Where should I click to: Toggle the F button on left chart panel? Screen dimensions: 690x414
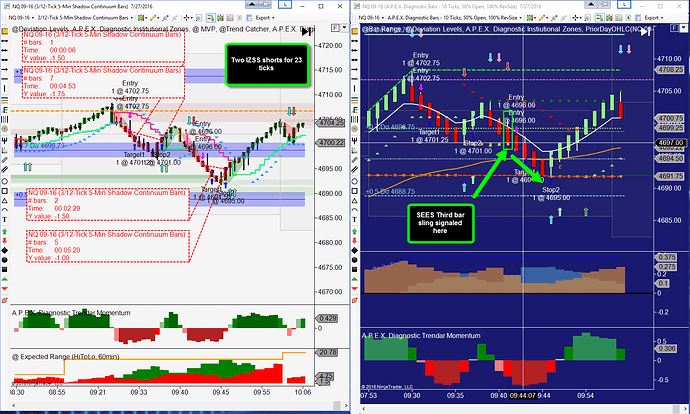point(335,28)
